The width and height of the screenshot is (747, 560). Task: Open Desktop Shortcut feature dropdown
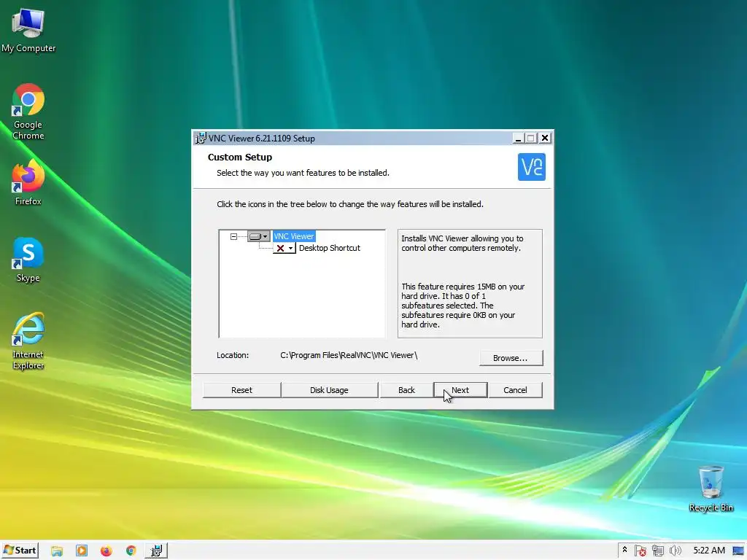pos(285,248)
